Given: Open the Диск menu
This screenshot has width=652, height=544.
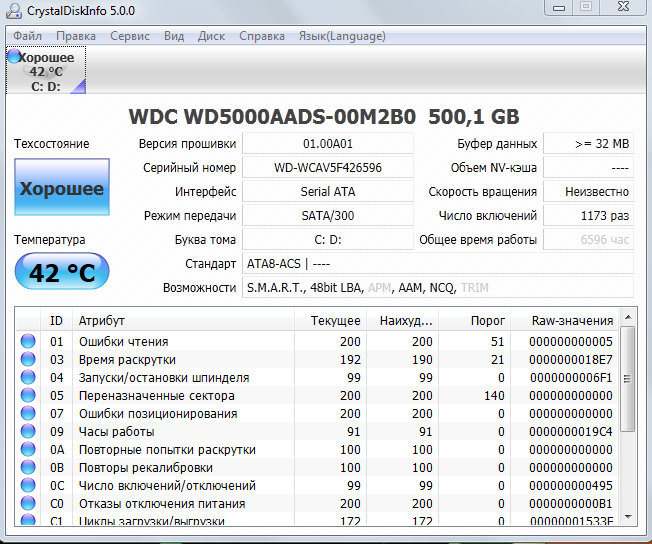Looking at the screenshot, I should click(x=211, y=36).
